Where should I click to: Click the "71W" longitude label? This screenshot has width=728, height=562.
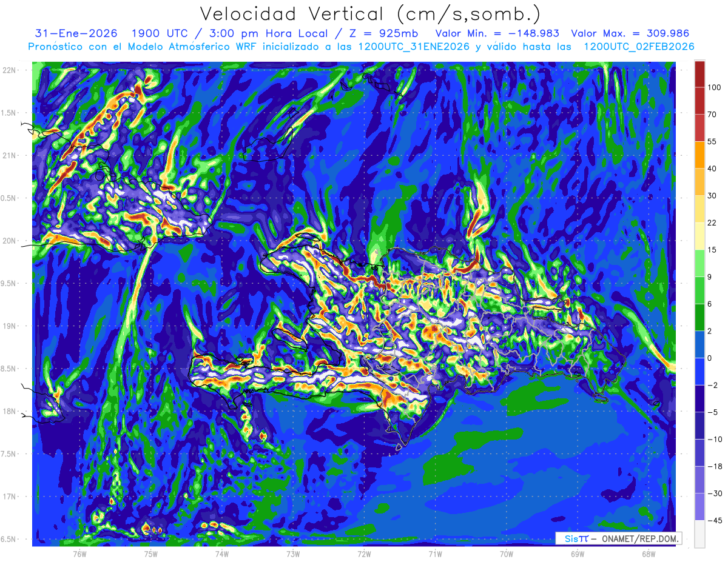pyautogui.click(x=435, y=554)
